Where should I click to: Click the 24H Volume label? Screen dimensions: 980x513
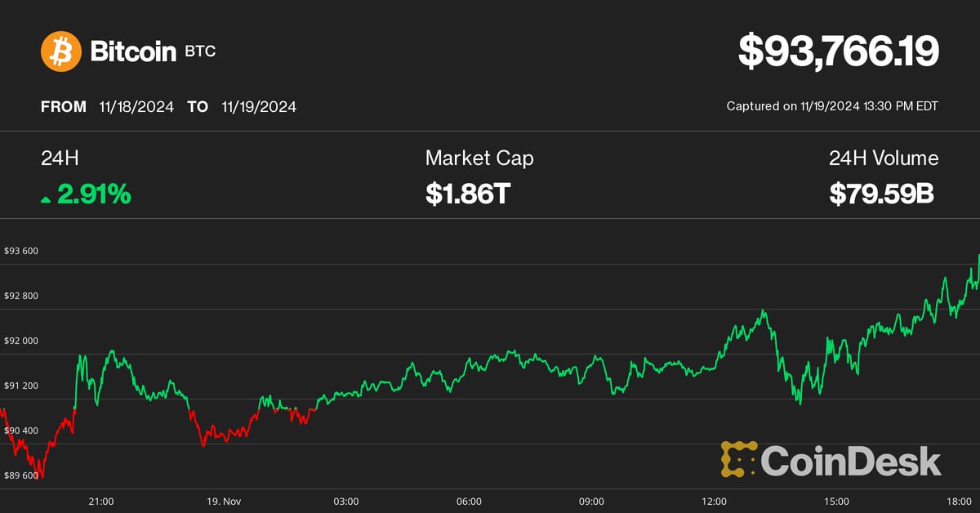tap(884, 158)
